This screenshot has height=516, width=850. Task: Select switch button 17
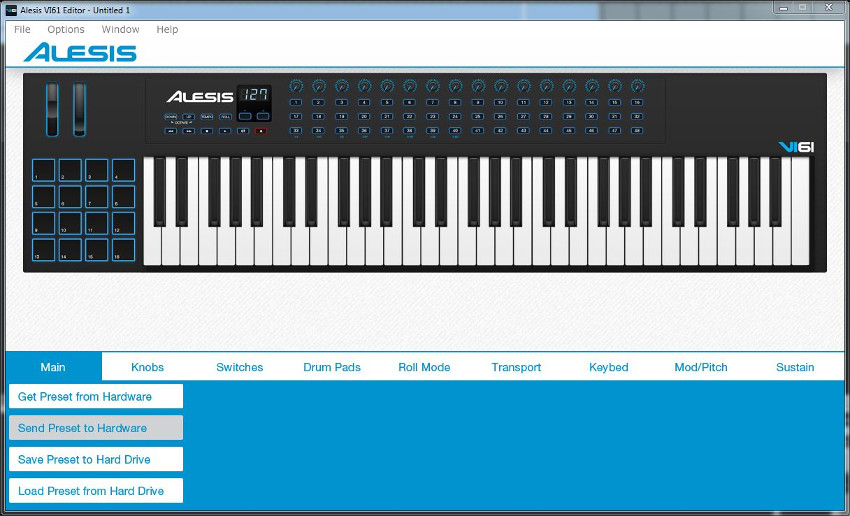click(x=295, y=117)
